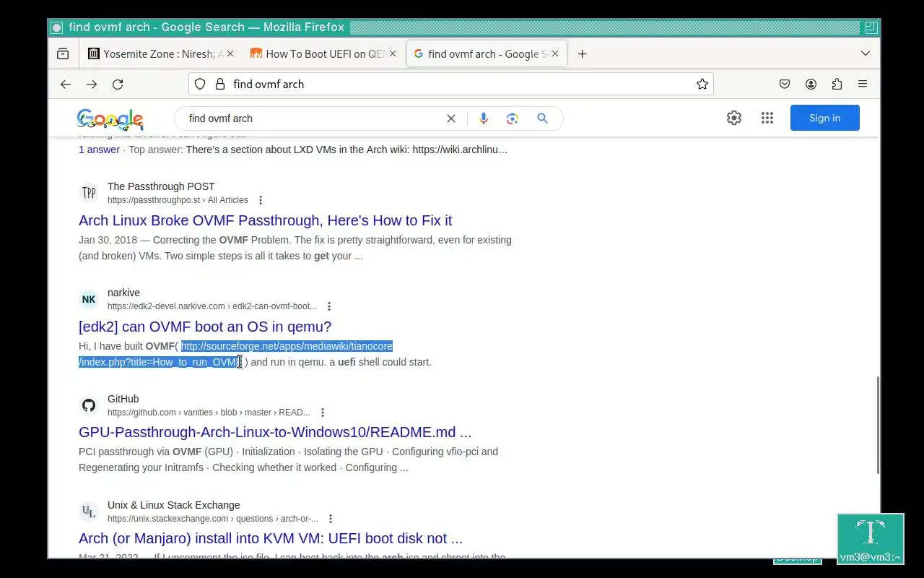Click The Passthrough POST site favicon
Image resolution: width=924 pixels, height=578 pixels.
(x=89, y=193)
